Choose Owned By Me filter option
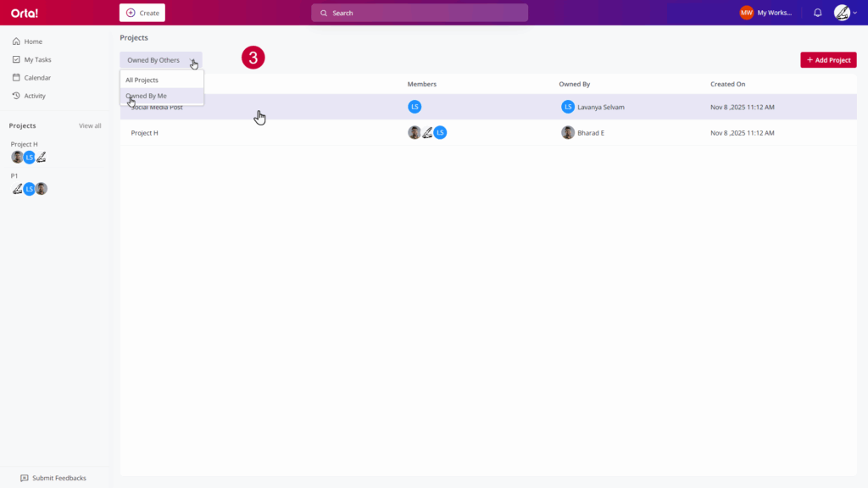The height and width of the screenshot is (488, 868). (x=147, y=96)
